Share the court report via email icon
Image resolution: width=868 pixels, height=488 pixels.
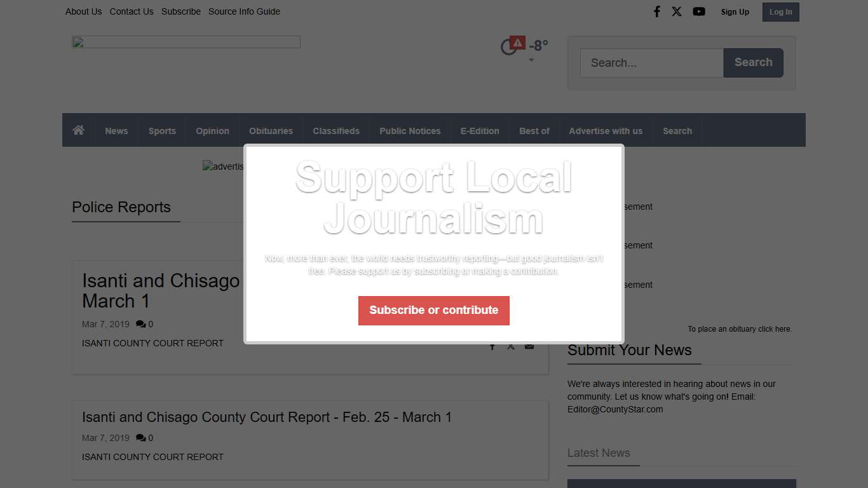529,346
